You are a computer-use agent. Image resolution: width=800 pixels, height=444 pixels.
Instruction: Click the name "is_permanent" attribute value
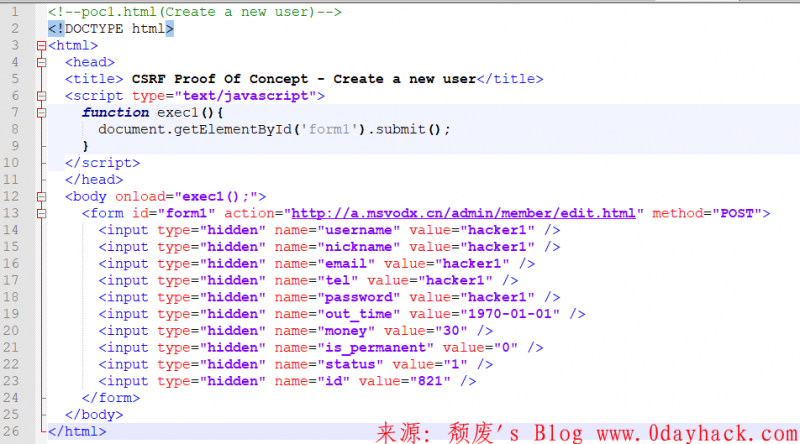click(x=376, y=348)
